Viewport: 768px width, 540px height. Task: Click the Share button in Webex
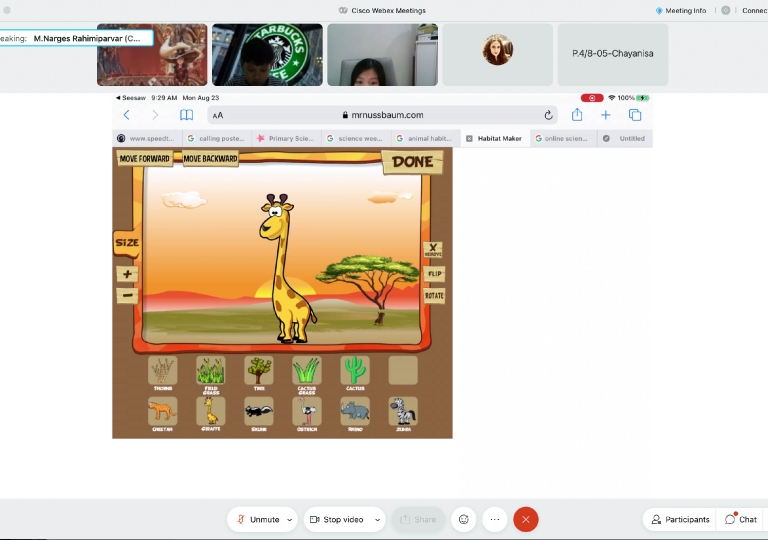pyautogui.click(x=418, y=519)
